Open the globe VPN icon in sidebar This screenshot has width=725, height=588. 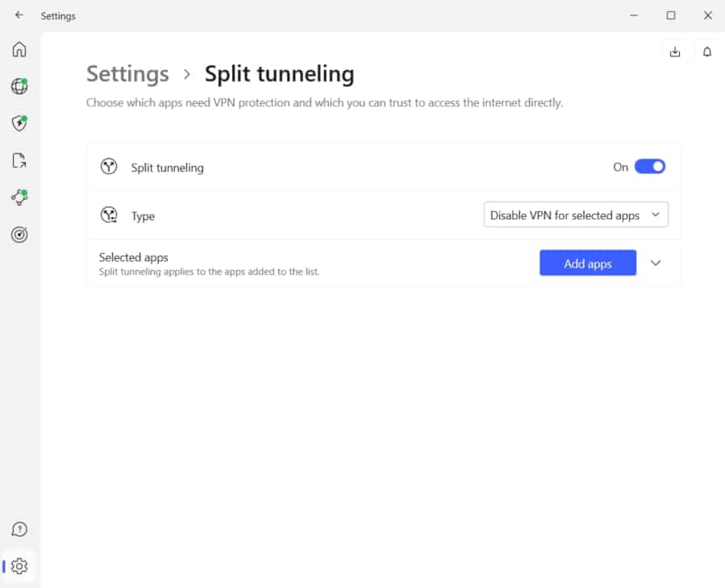point(19,86)
